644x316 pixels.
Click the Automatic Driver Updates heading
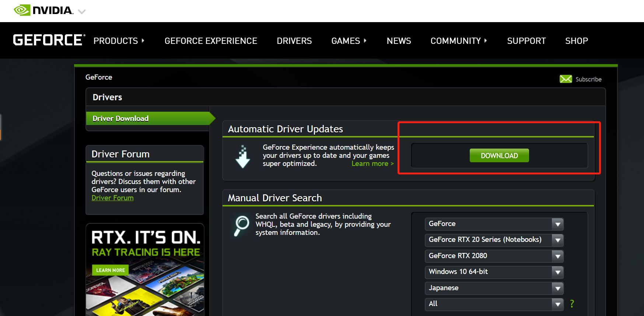(x=285, y=129)
